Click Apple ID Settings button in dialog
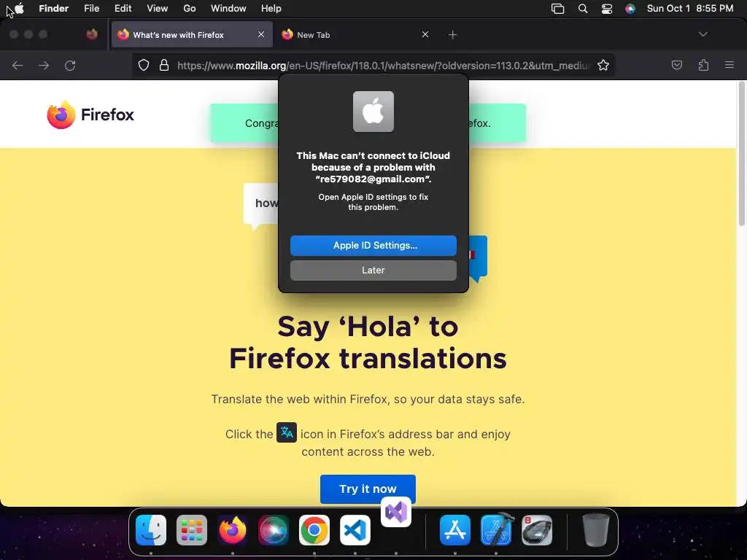 [373, 246]
